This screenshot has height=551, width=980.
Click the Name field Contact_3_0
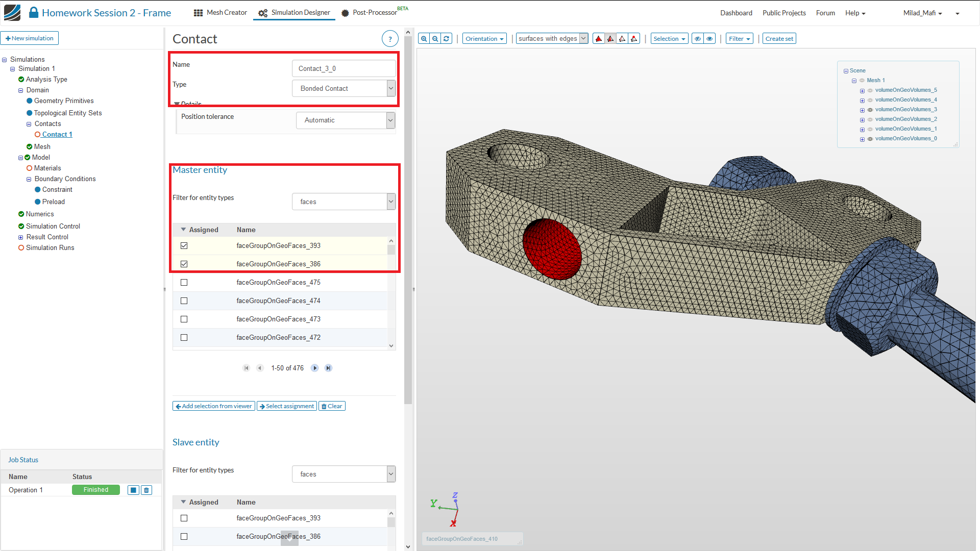click(344, 68)
